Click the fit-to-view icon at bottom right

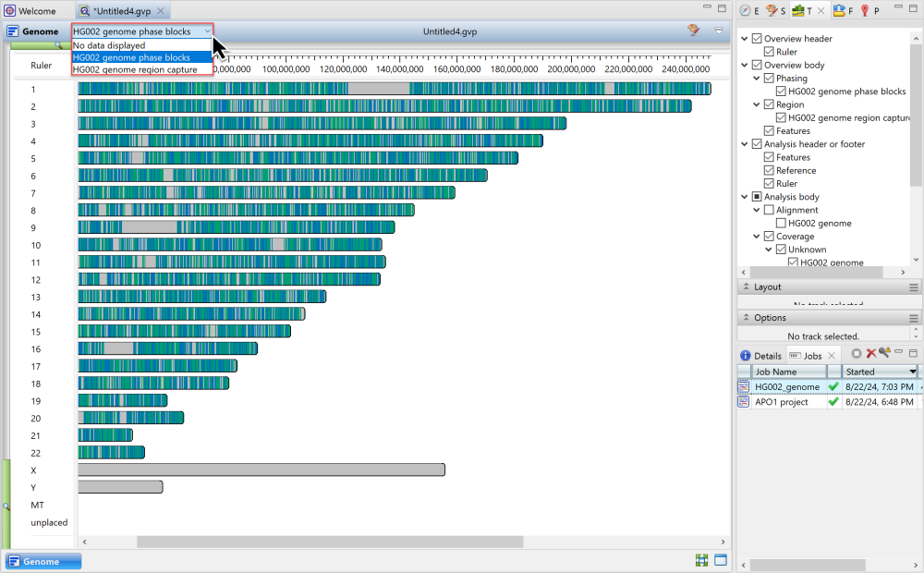click(x=701, y=560)
